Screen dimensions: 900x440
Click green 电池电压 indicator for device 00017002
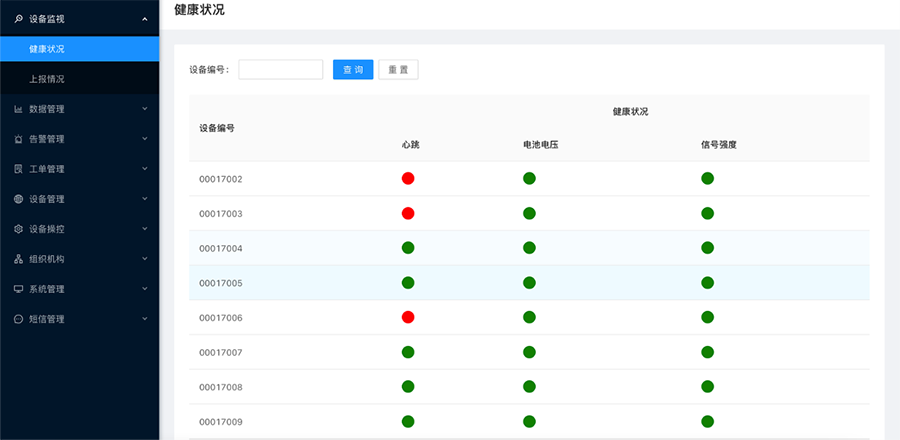pyautogui.click(x=529, y=178)
